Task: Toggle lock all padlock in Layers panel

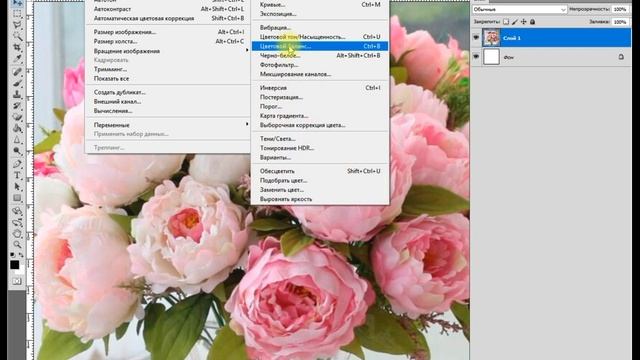Action: 533,22
